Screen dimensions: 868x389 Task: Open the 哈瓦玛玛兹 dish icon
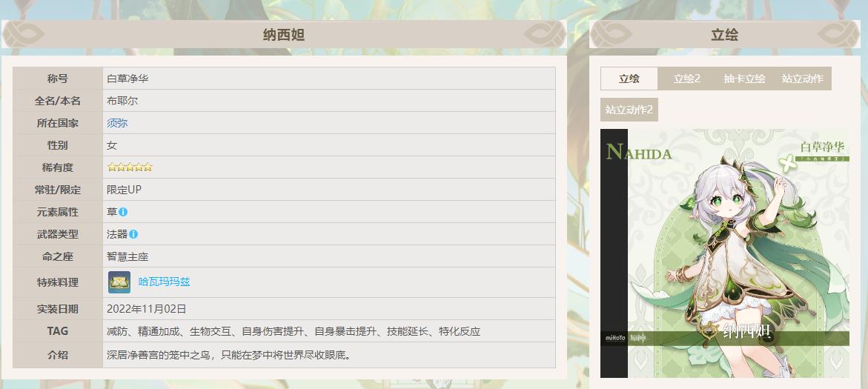point(119,282)
